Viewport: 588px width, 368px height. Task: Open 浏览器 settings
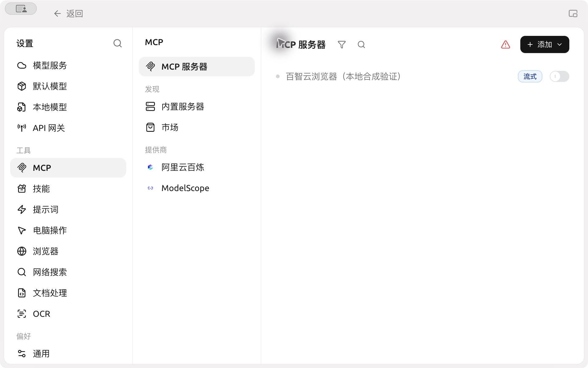[x=68, y=251]
